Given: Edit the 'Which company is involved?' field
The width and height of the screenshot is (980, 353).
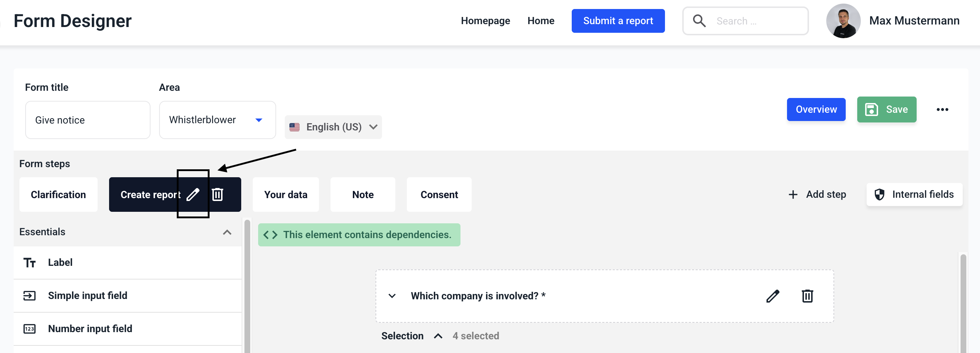Looking at the screenshot, I should coord(772,296).
